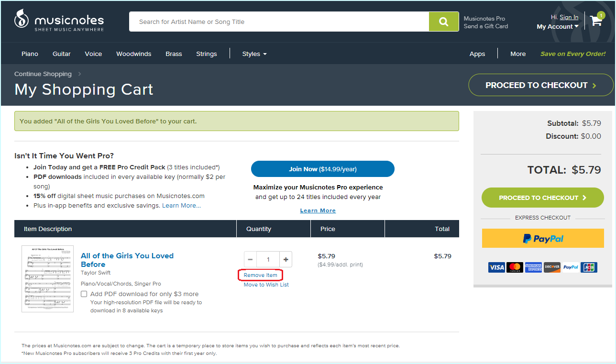The image size is (616, 364).
Task: Click the small PayPal payment icon
Action: coord(571,267)
